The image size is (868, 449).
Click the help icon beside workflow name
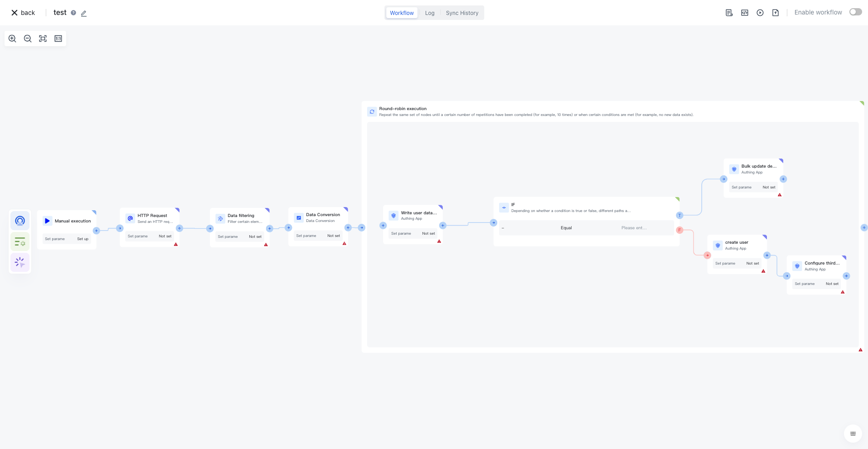[x=73, y=13]
